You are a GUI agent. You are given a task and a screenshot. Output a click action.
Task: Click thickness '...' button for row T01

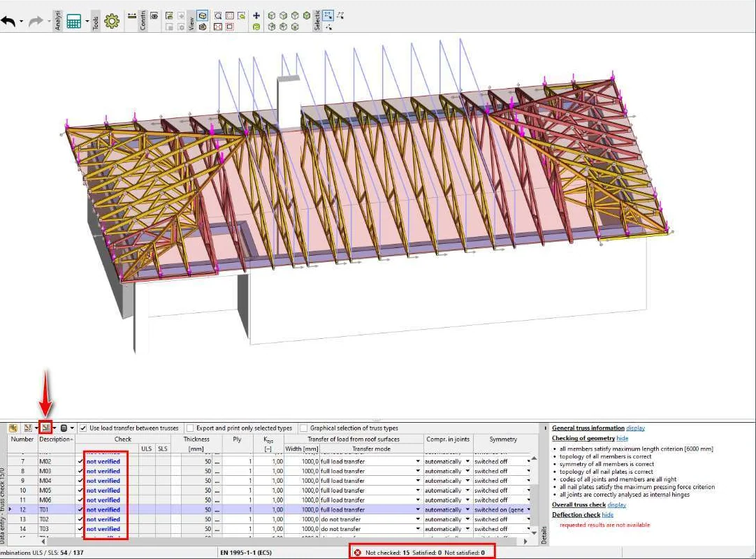(217, 510)
